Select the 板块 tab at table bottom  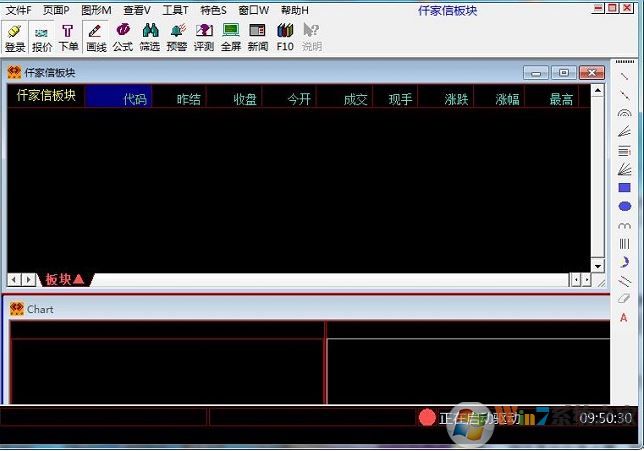pos(65,279)
